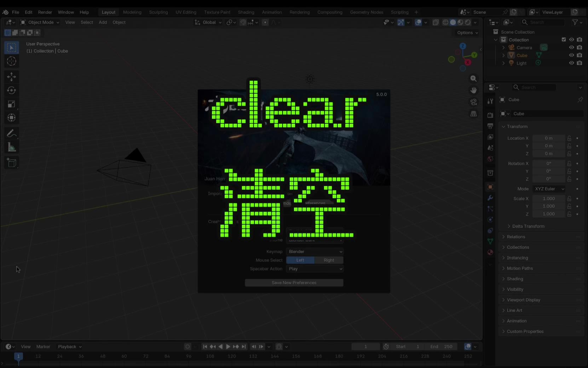Click the timeline playhead at frame 1
This screenshot has height=368, width=588.
(18, 356)
